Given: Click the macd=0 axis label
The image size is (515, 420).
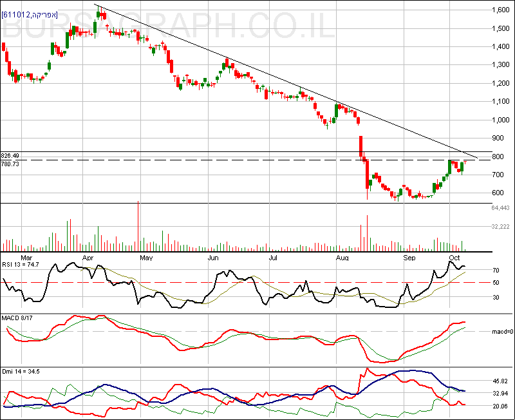Looking at the screenshot, I should (503, 332).
